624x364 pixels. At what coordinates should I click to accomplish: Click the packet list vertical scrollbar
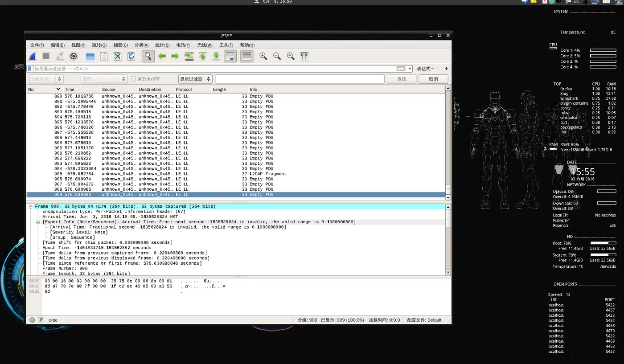pos(448,142)
